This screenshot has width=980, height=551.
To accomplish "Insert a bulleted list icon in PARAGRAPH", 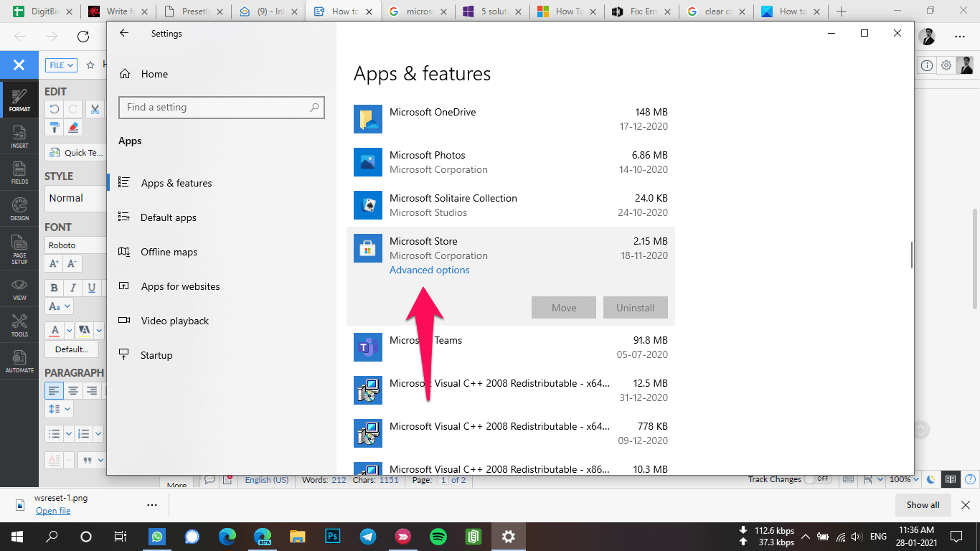I will (54, 434).
